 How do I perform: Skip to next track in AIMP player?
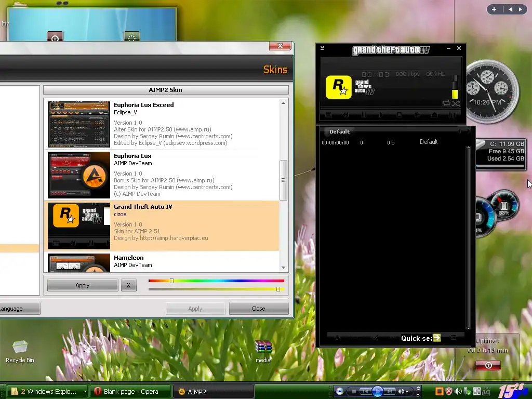[x=417, y=115]
